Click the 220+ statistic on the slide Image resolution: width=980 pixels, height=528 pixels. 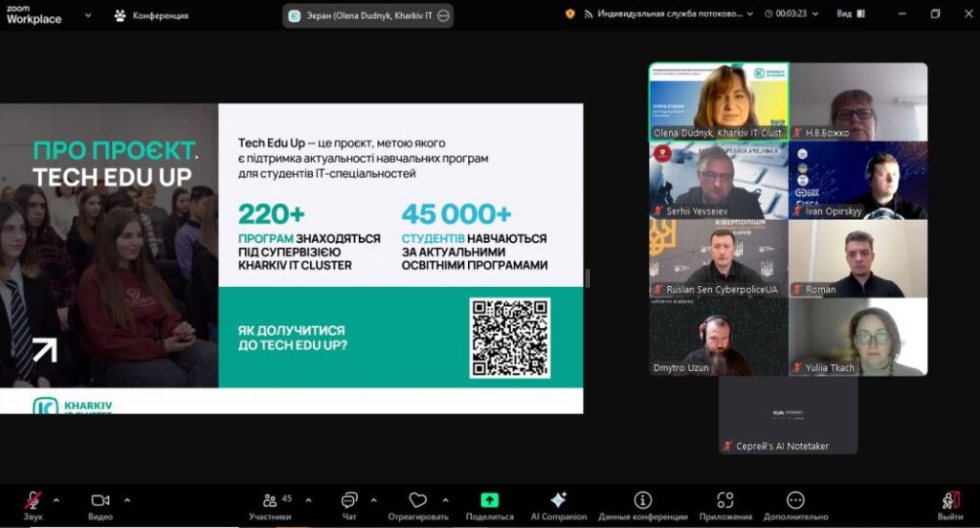pyautogui.click(x=271, y=214)
